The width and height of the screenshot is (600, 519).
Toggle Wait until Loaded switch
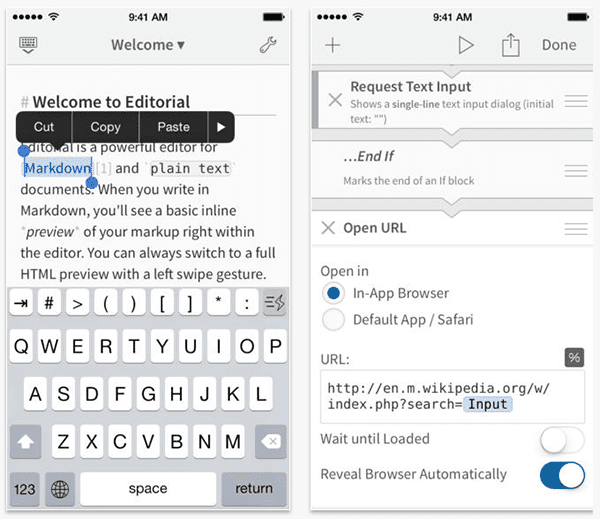562,440
